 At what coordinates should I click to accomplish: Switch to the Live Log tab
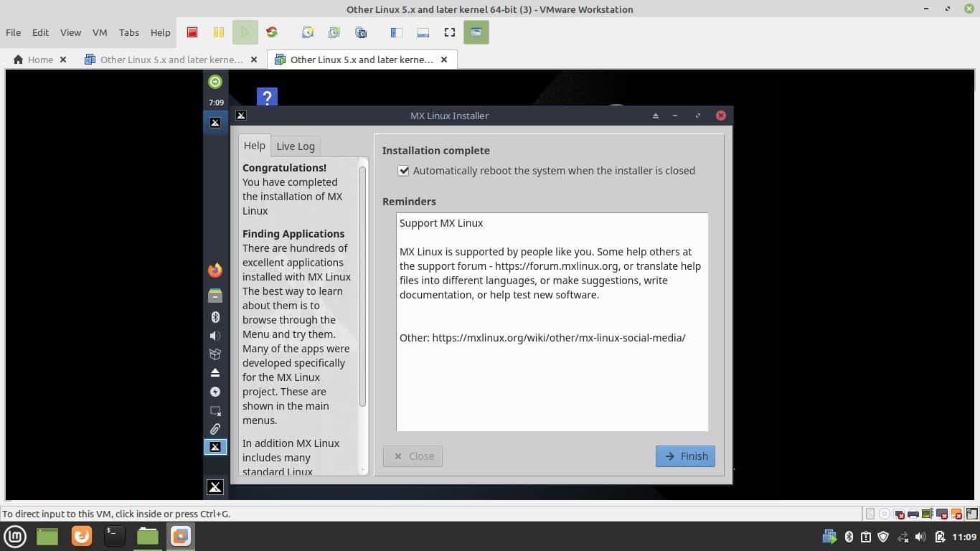click(x=296, y=146)
